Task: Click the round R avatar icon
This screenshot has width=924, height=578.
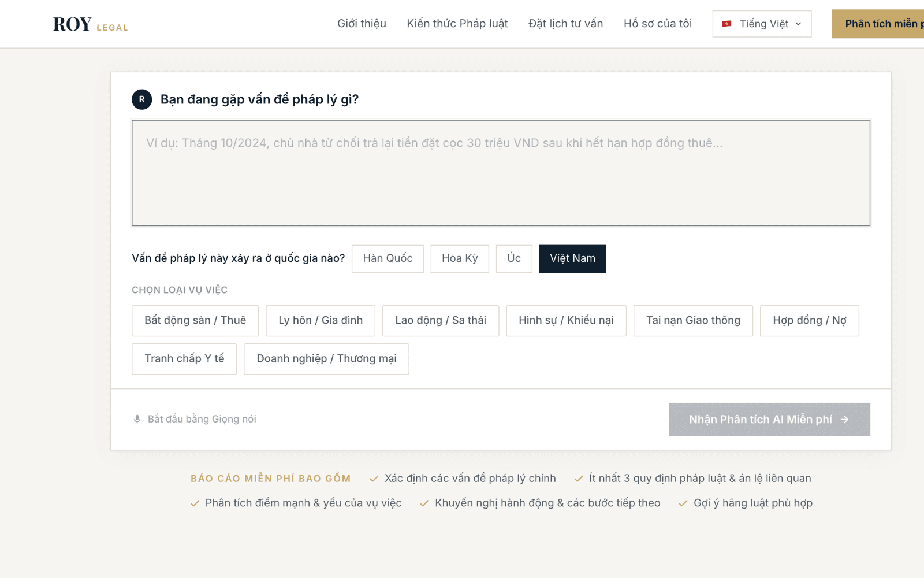Action: point(141,99)
